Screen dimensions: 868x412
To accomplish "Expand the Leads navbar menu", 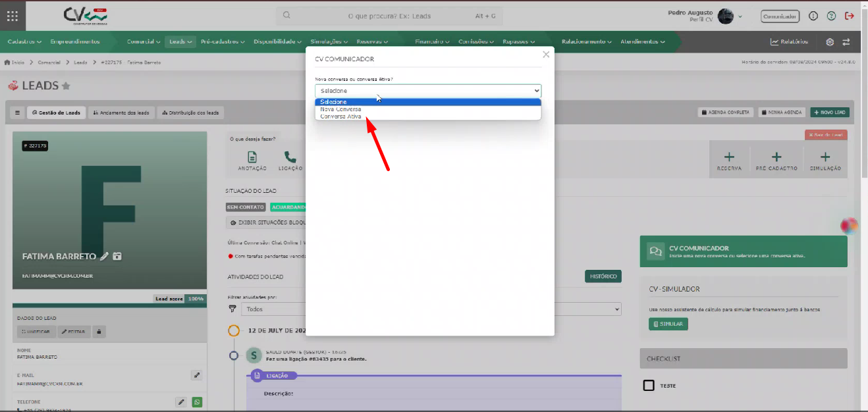I will pos(180,41).
